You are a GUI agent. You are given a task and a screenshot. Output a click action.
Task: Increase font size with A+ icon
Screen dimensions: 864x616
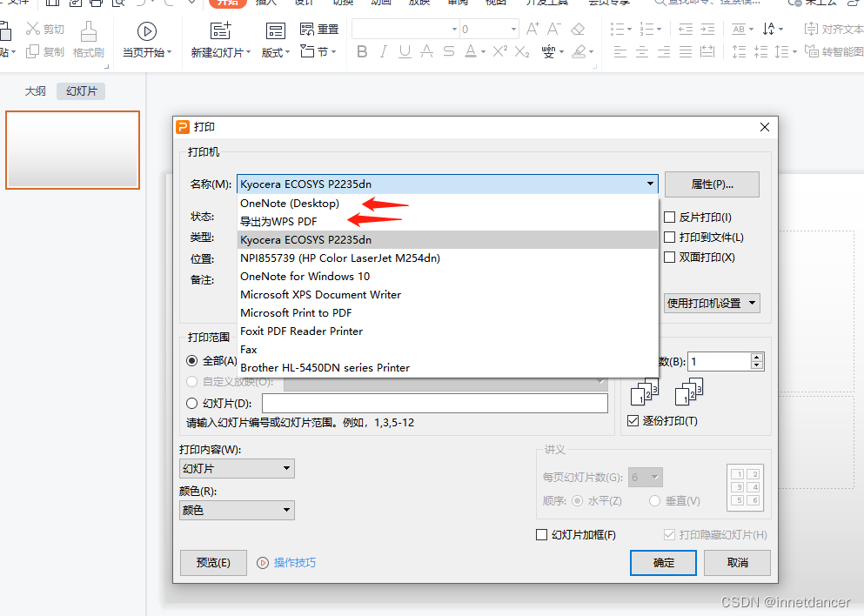(x=532, y=29)
